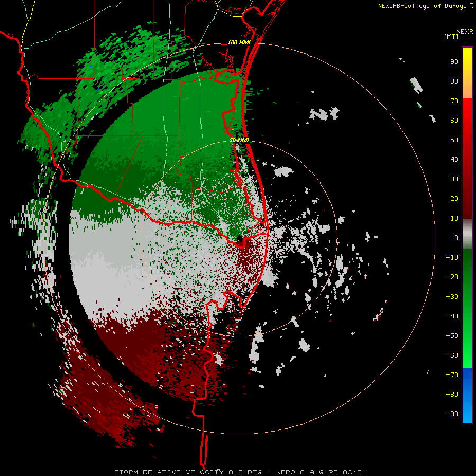The height and width of the screenshot is (476, 476).
Task: Click the 50 value on velocity scale
Action: click(x=454, y=140)
